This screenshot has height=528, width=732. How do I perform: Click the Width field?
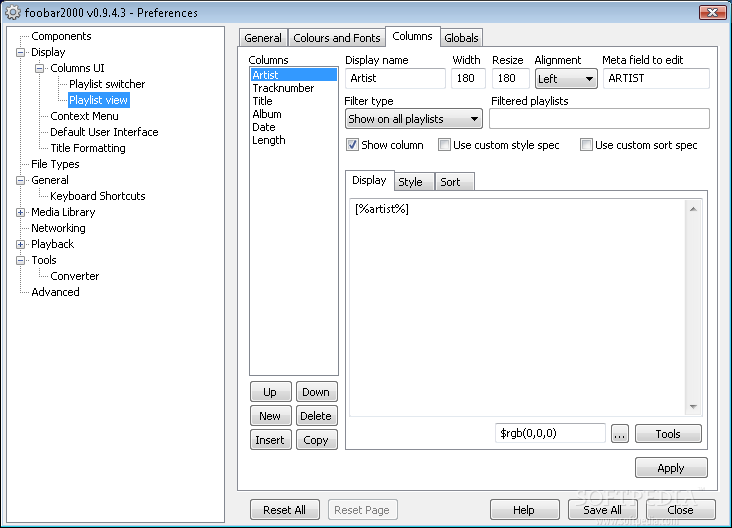coord(468,78)
